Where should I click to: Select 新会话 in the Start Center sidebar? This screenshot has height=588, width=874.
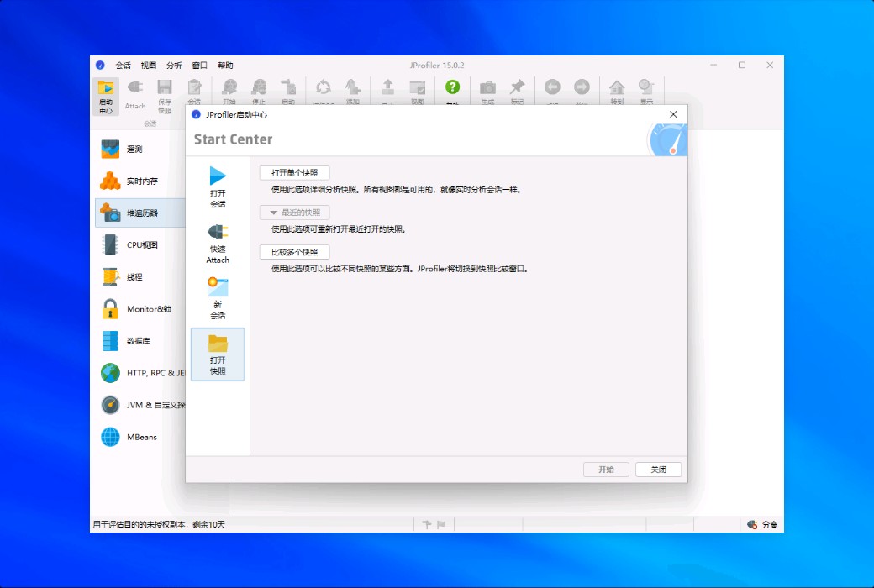(218, 299)
